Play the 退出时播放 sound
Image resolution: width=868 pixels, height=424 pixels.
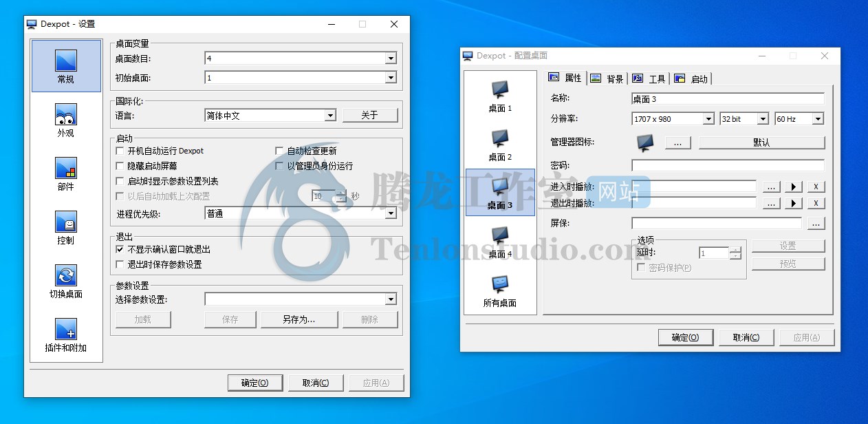(794, 203)
